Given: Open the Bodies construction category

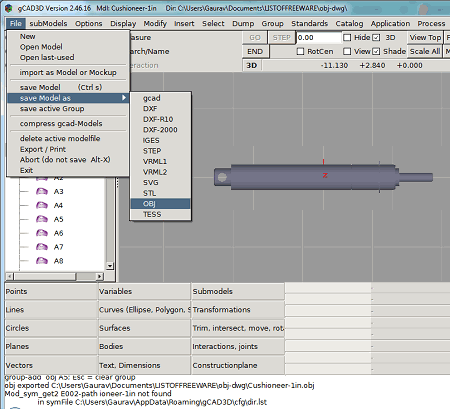Looking at the screenshot, I should 144,346.
